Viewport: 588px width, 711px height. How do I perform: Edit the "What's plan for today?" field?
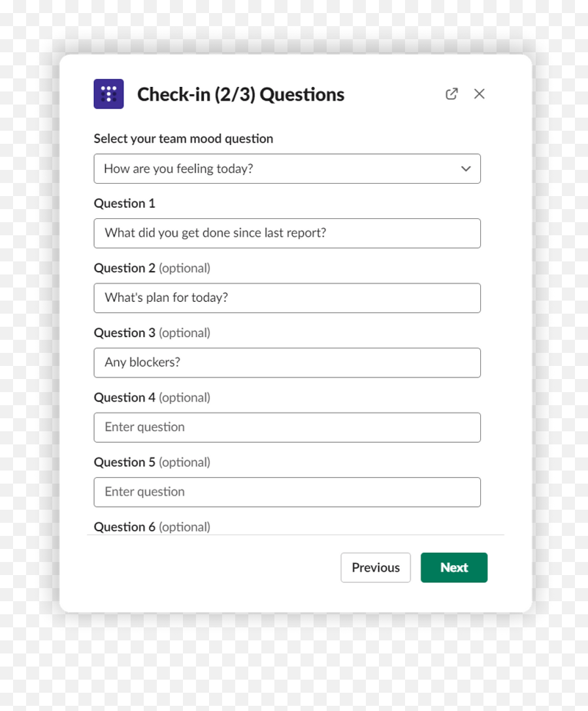click(x=287, y=298)
